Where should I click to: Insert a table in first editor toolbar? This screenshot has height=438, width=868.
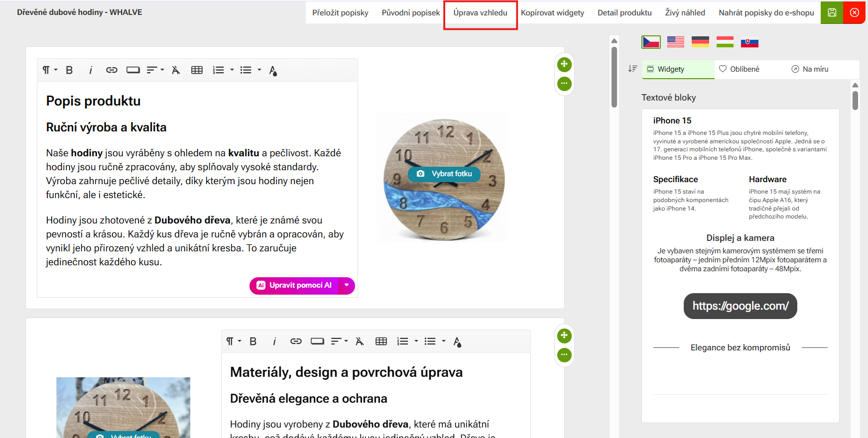197,70
